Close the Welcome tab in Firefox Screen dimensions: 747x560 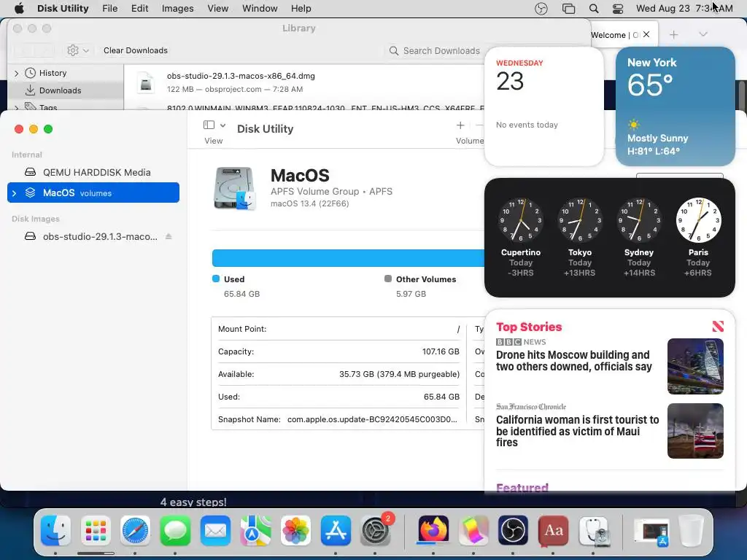pyautogui.click(x=646, y=34)
